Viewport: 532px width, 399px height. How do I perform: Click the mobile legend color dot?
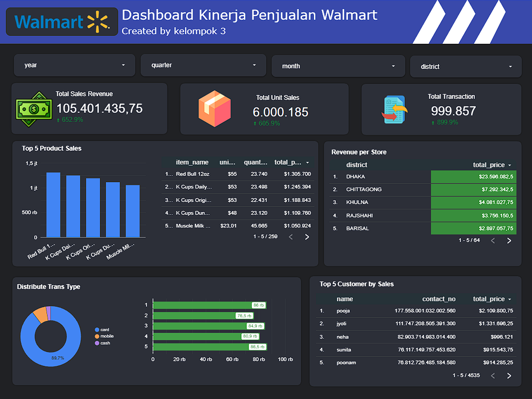97,337
